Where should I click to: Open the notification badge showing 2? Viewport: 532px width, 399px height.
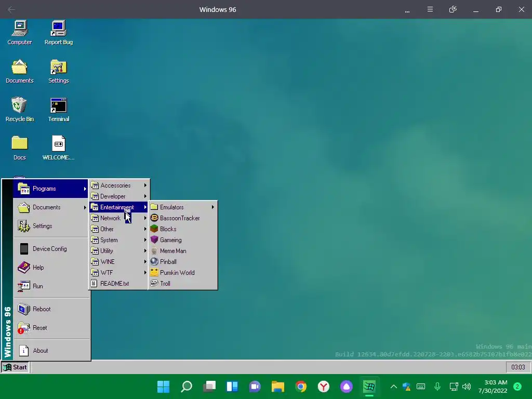click(517, 387)
